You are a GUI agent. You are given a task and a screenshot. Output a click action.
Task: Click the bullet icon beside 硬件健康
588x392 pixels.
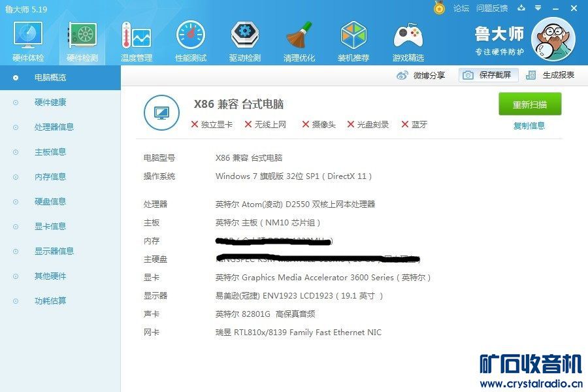[x=16, y=103]
